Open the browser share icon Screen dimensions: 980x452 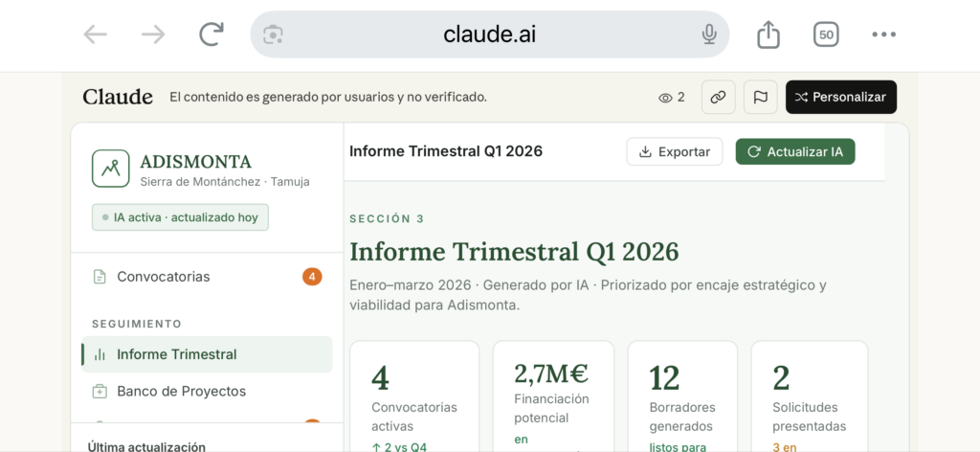[x=768, y=34]
